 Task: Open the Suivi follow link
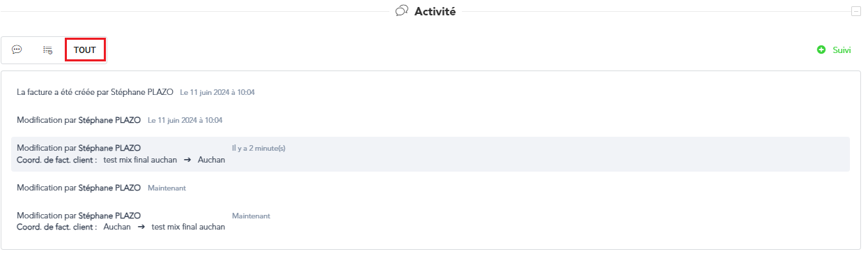pos(842,50)
